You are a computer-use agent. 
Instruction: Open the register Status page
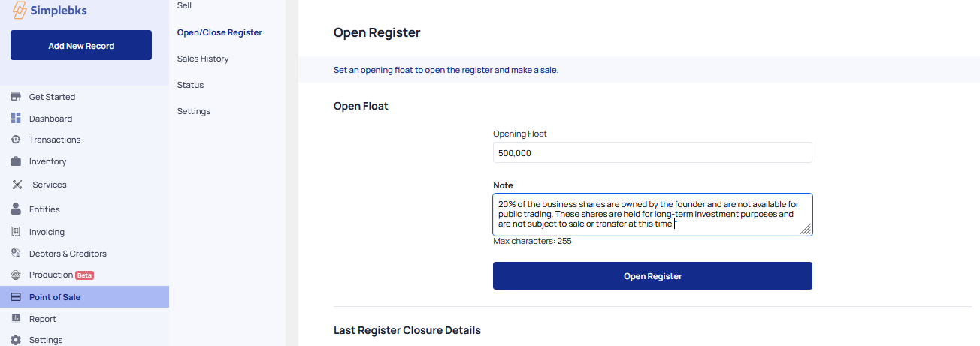190,85
